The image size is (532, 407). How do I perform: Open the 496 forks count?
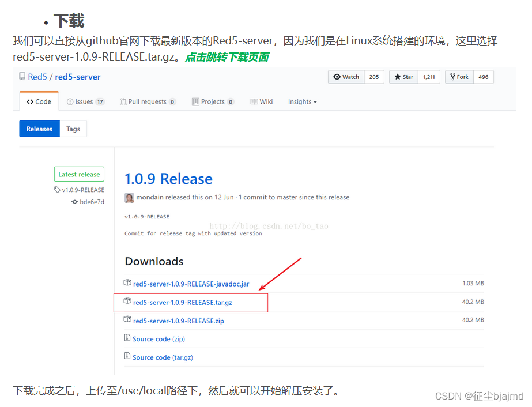click(484, 77)
